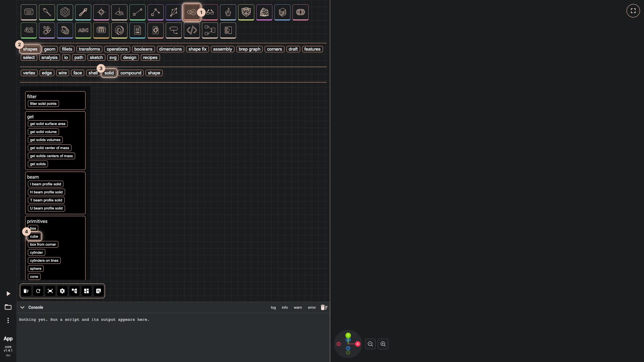The width and height of the screenshot is (644, 362).
Task: Click the refresh icon in bottom toolbar
Action: (x=38, y=291)
